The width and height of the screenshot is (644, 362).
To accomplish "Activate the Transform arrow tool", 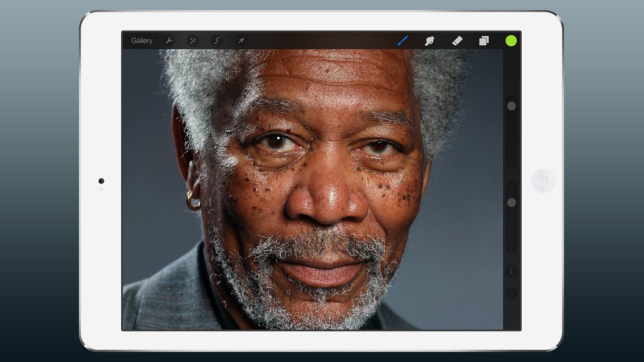I will point(241,41).
